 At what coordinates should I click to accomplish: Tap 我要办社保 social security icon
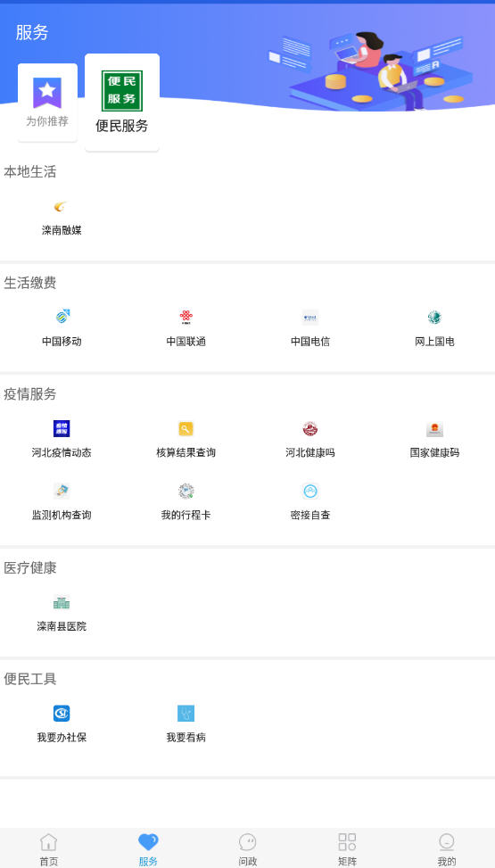(62, 714)
